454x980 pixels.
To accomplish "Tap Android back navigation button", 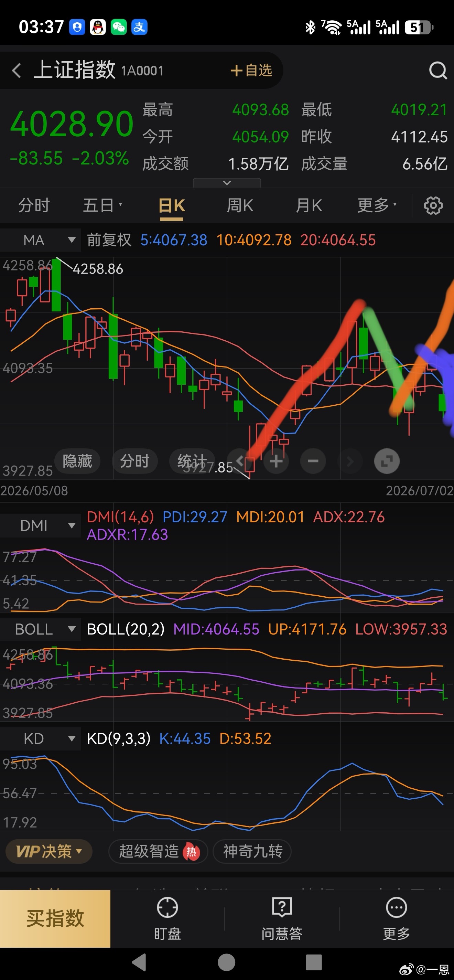I will coord(139,962).
